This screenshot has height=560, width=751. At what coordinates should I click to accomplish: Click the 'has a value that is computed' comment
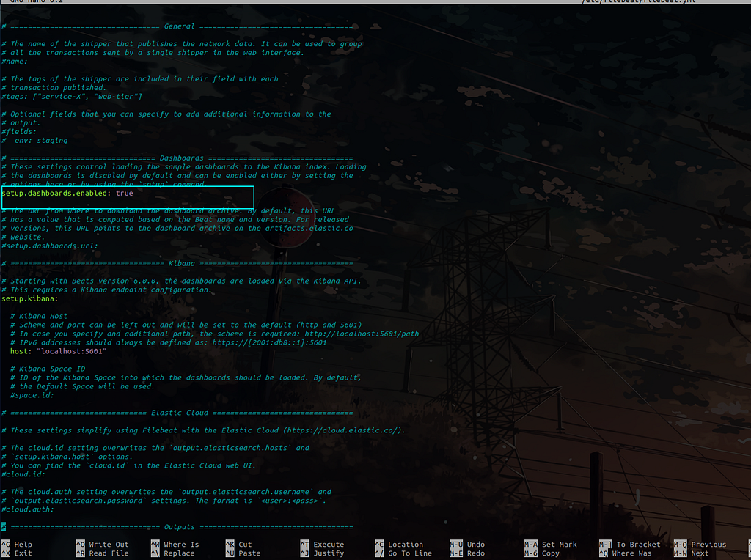(175, 220)
